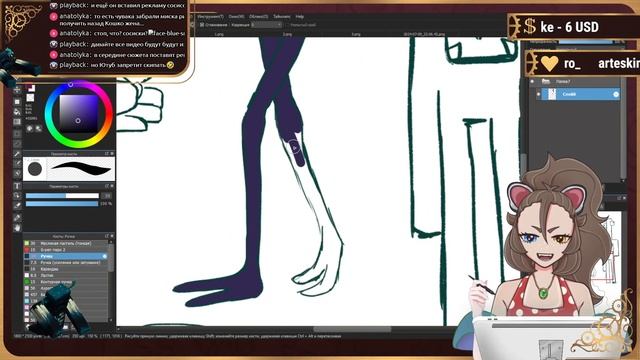Screen dimensions: 640x360
Task: Click brush list scroll up arrow
Action: tap(111, 242)
